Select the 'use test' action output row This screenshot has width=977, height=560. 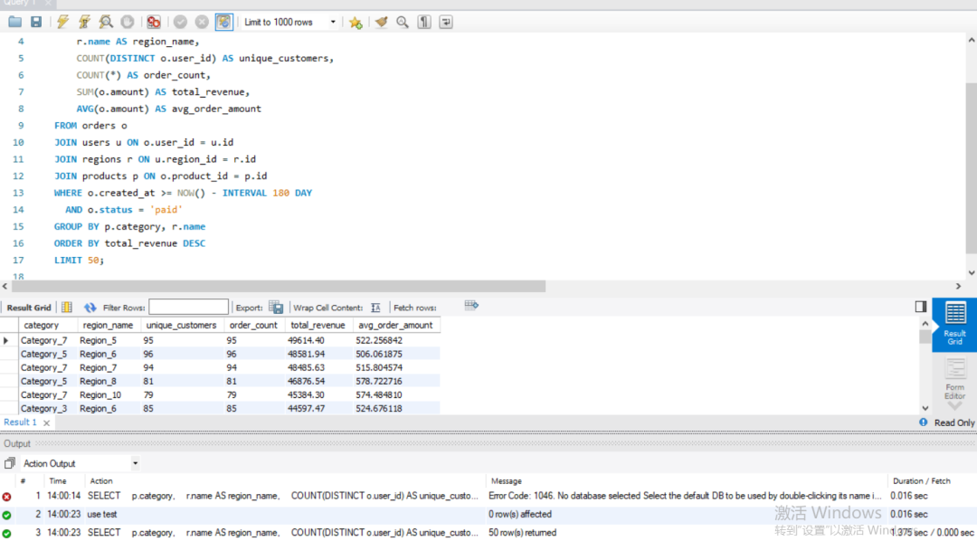coord(488,515)
